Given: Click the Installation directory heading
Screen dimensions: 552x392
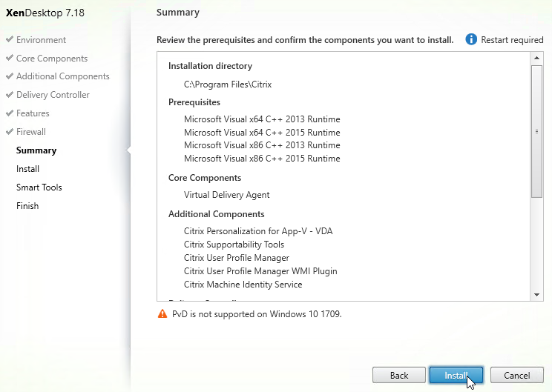Looking at the screenshot, I should coord(210,66).
